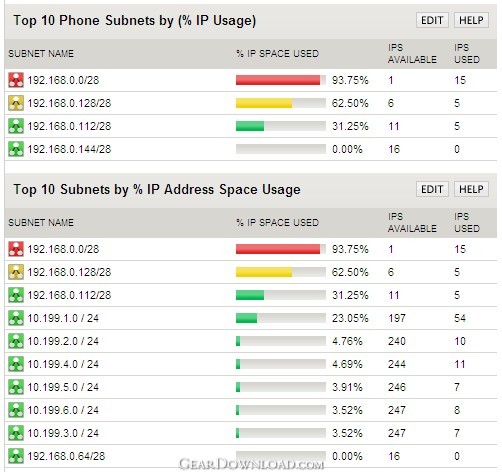Click green subnet icon beside 10.199.1.0 / 24

click(x=16, y=318)
